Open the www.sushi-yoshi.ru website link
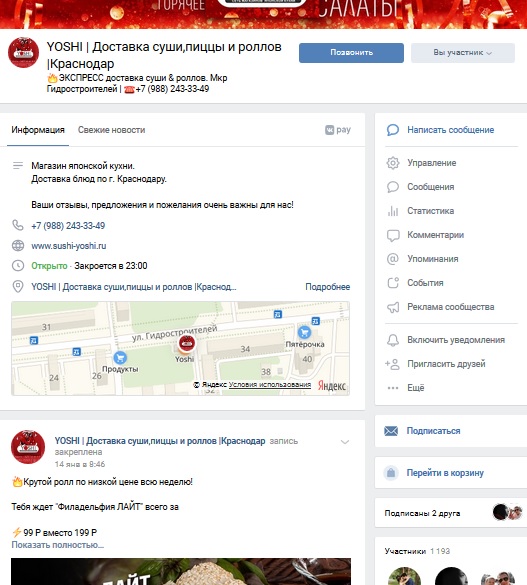The width and height of the screenshot is (527, 585). click(69, 246)
